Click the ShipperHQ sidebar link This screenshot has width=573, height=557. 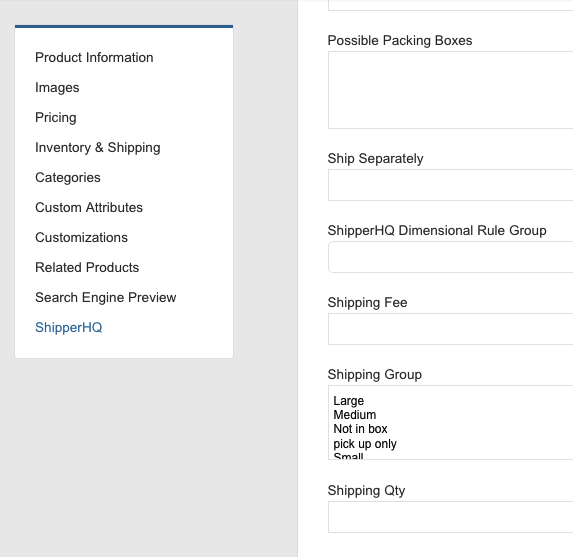(68, 327)
